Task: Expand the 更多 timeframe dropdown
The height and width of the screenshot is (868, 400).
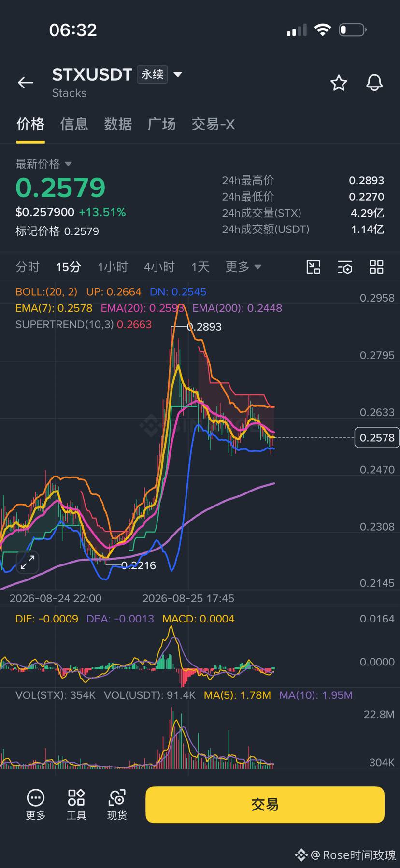Action: pyautogui.click(x=243, y=267)
